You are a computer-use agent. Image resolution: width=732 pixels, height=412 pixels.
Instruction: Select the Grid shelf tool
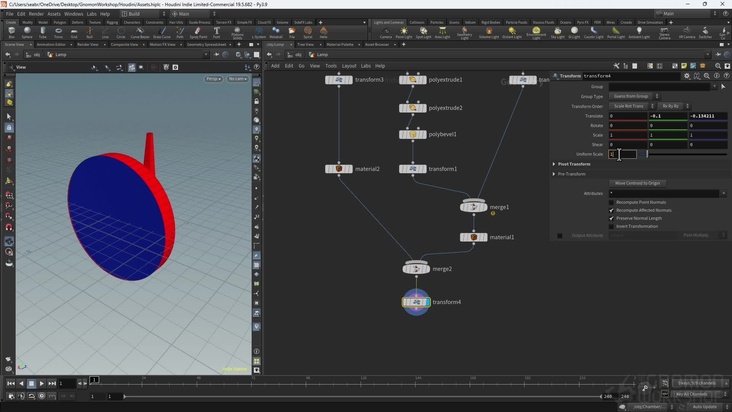click(x=74, y=32)
